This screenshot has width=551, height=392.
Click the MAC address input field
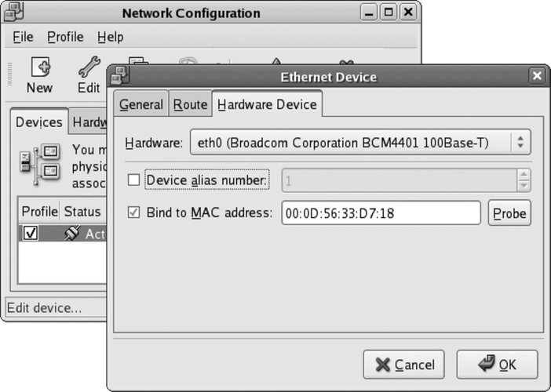pos(380,212)
